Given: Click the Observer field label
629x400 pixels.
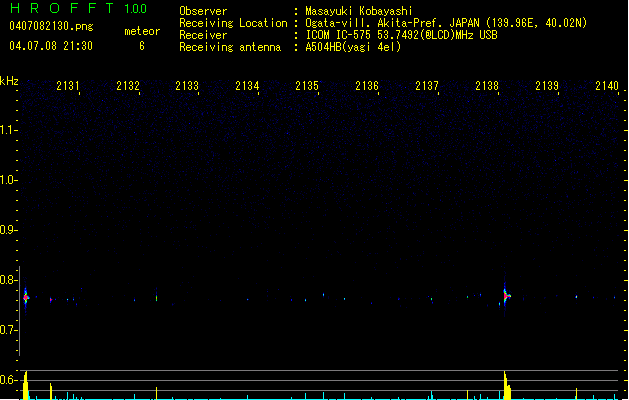Looking at the screenshot, I should [203, 11].
